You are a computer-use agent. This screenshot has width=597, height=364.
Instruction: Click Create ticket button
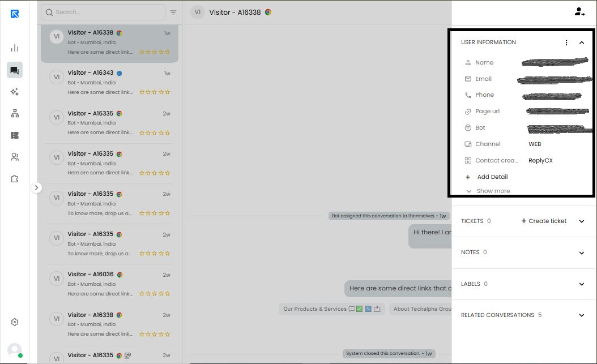(x=544, y=221)
